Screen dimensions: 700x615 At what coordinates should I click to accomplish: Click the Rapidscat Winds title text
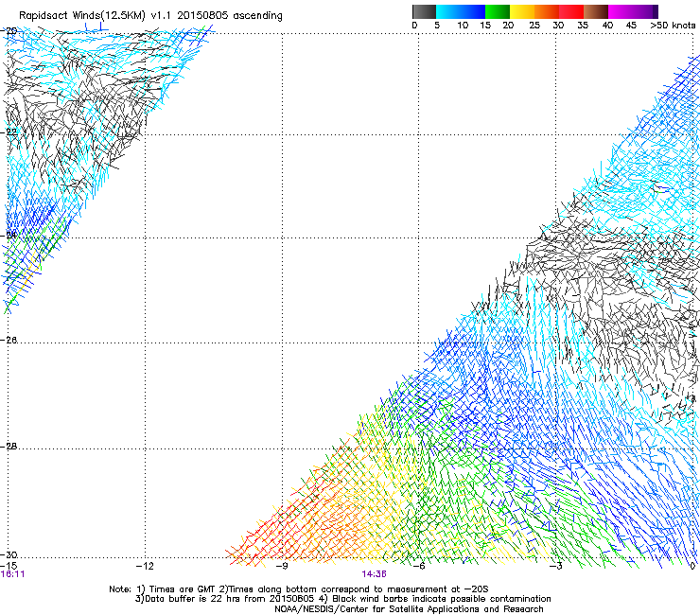pos(150,15)
